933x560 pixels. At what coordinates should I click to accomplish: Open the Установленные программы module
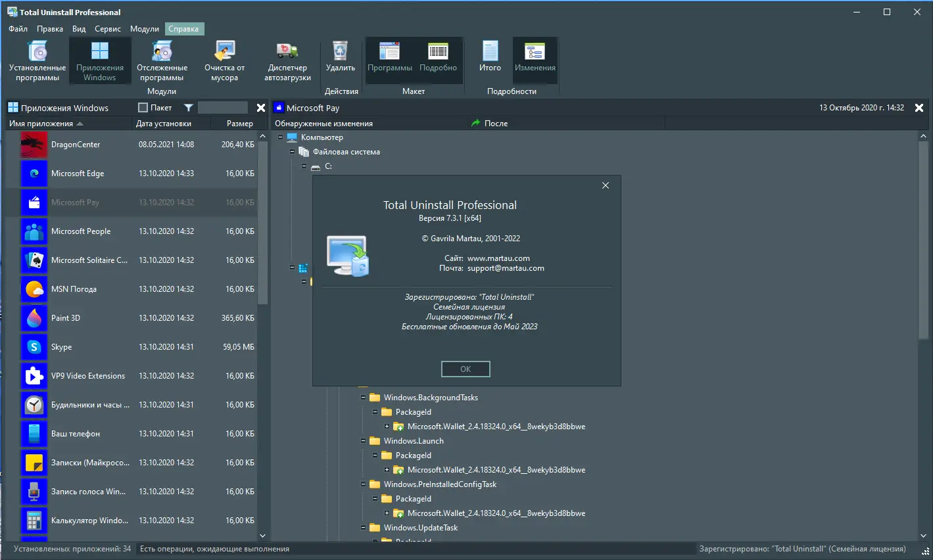[36, 60]
